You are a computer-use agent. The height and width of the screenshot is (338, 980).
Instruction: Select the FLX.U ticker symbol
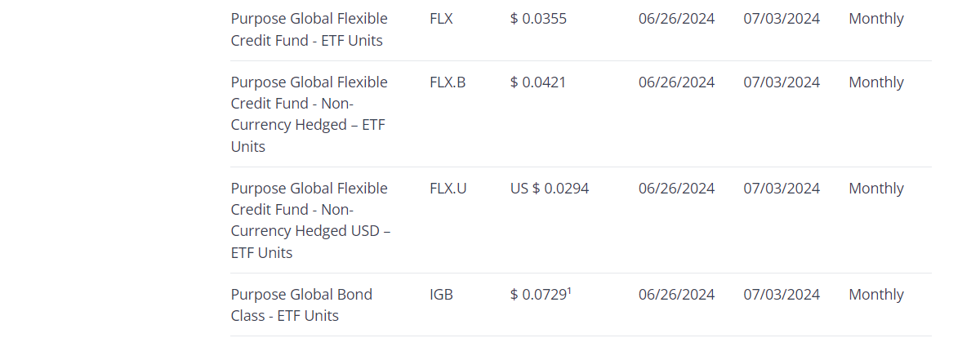pos(448,189)
